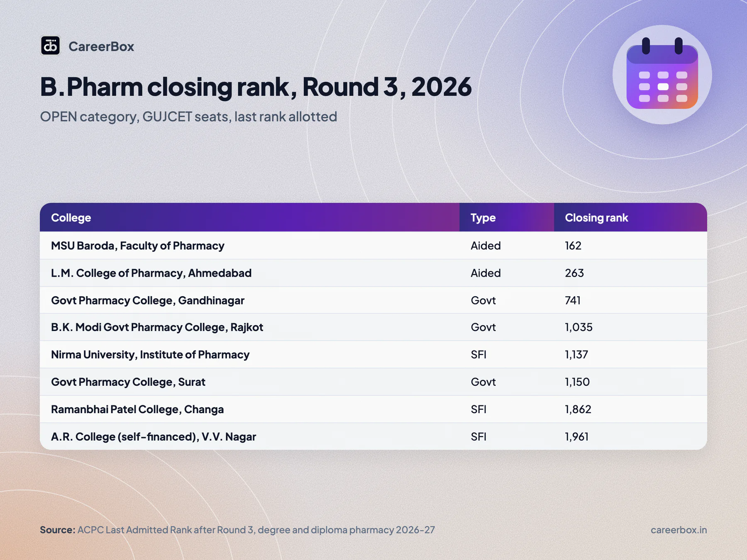This screenshot has height=560, width=747.
Task: Click 'Govt Pharmacy College, Surat' cell
Action: [x=128, y=382]
